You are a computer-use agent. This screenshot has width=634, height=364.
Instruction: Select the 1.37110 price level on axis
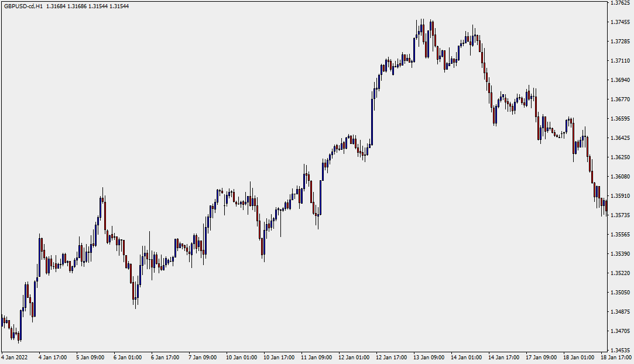[x=619, y=61]
